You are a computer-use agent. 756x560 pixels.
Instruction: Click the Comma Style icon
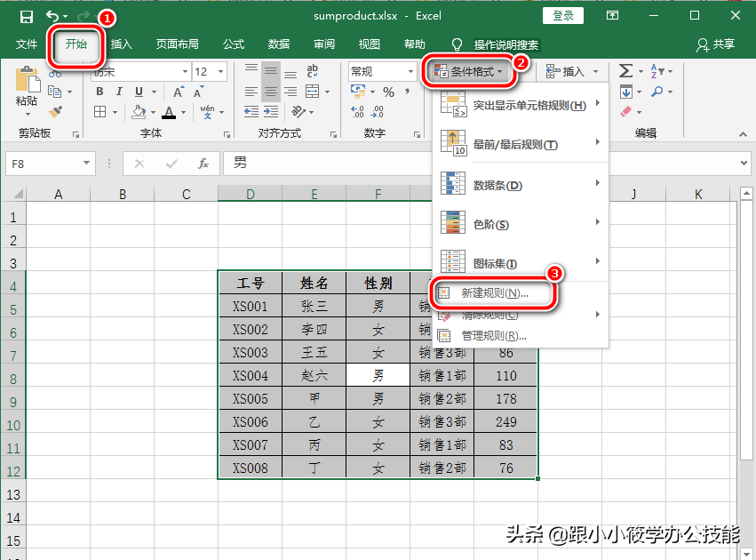point(408,92)
